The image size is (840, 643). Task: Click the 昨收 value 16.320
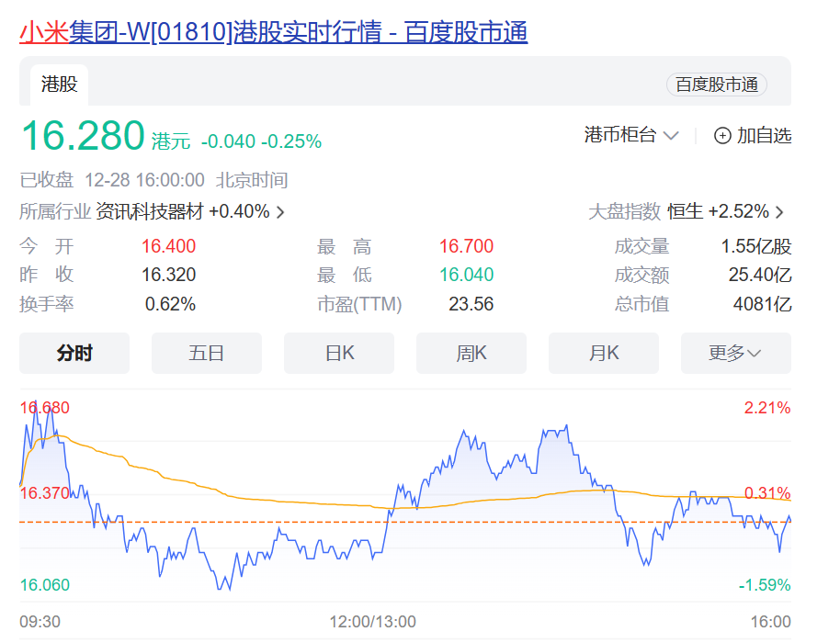pyautogui.click(x=169, y=275)
